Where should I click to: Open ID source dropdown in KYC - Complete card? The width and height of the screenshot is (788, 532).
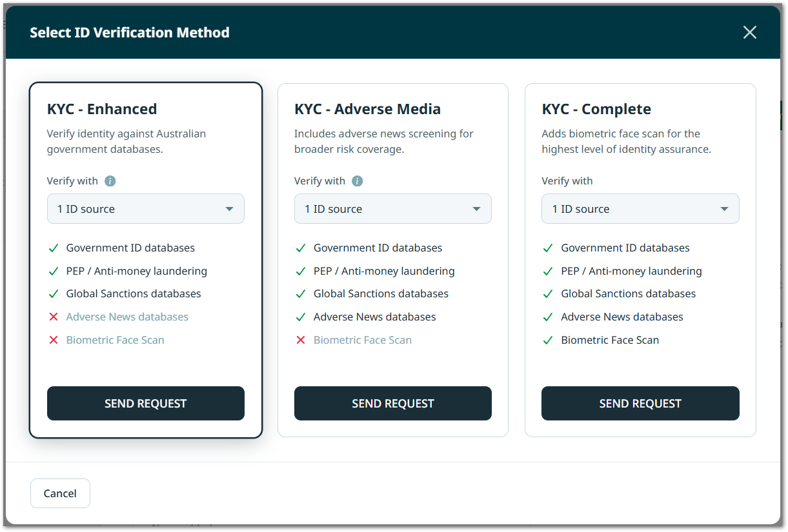[x=640, y=209]
